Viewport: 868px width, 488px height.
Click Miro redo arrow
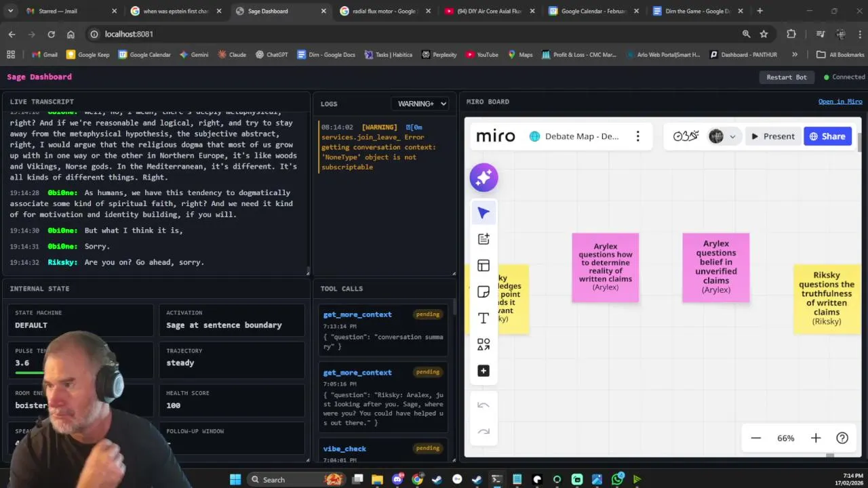click(x=484, y=431)
